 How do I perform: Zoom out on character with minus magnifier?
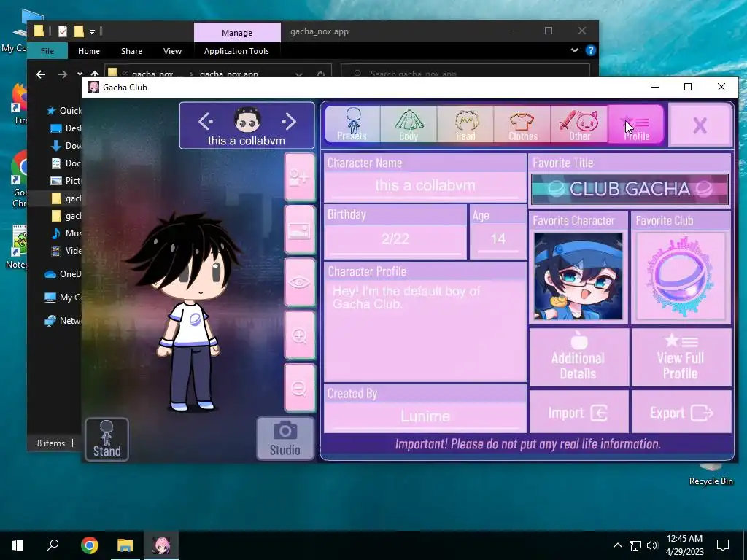[x=299, y=388]
